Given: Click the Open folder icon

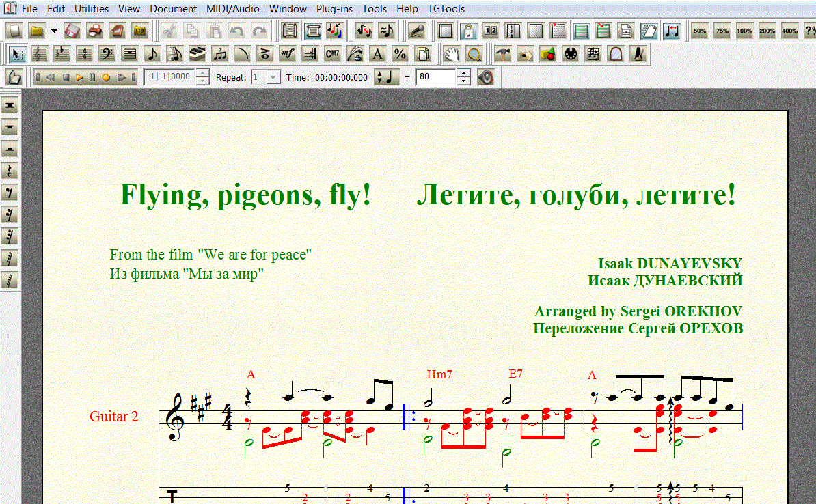Looking at the screenshot, I should click(x=36, y=31).
